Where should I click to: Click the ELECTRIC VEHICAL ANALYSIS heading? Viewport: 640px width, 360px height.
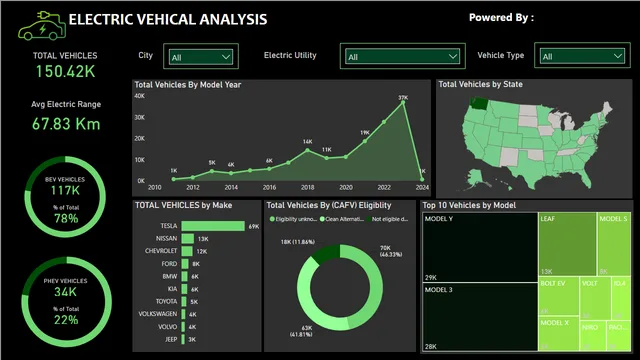168,20
